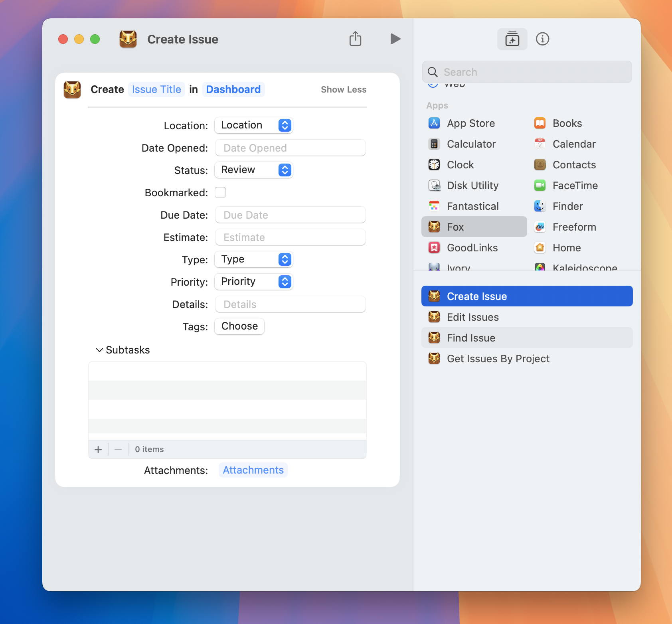The height and width of the screenshot is (624, 672).
Task: Pick the Disk Utility app entry
Action: [x=472, y=186]
